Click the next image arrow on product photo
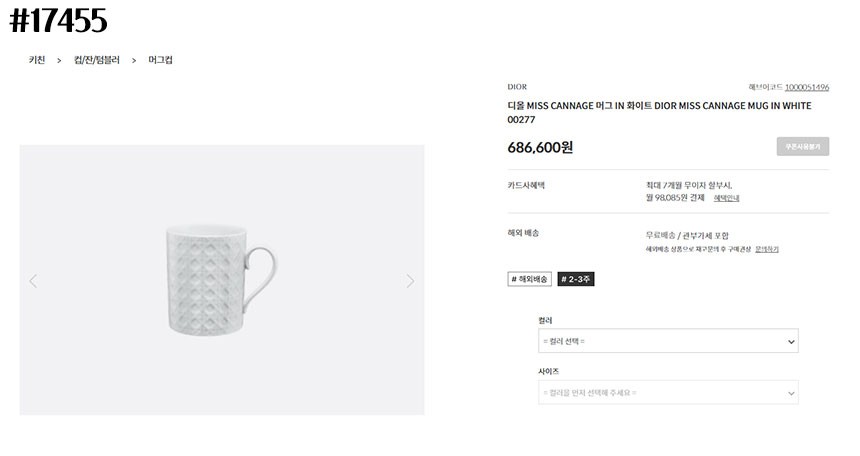860x456 pixels. coord(410,281)
